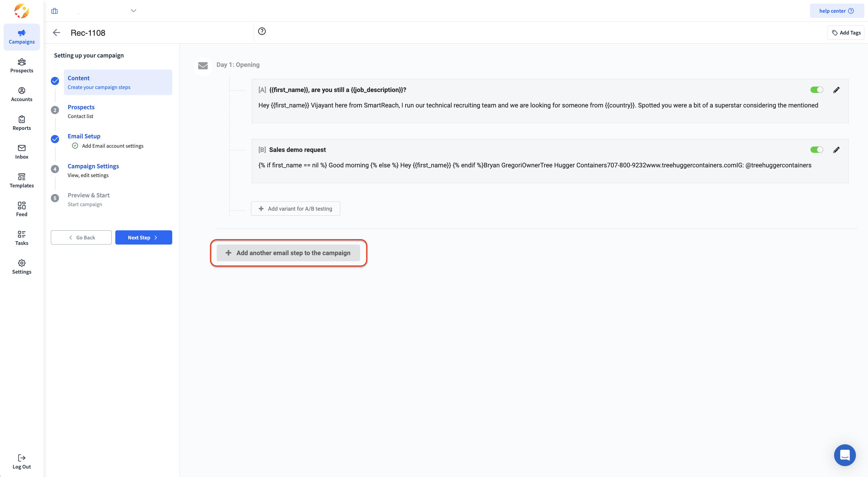
Task: Select the Email Setup step
Action: pyautogui.click(x=84, y=136)
